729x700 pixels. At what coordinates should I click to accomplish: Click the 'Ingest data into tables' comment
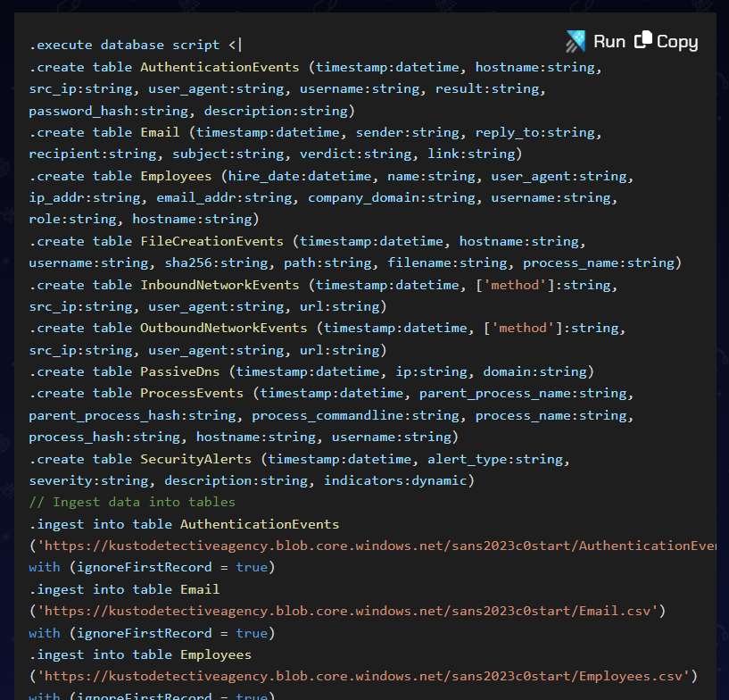[x=132, y=502]
